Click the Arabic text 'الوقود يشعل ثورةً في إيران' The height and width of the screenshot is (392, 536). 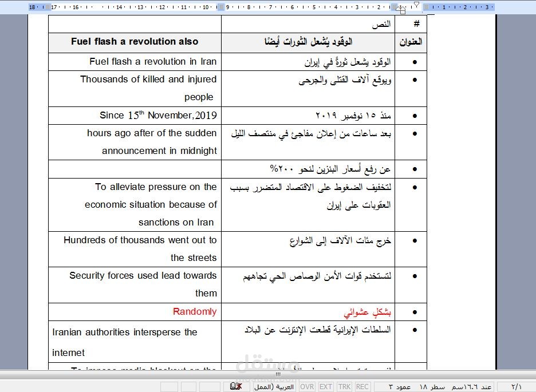point(347,62)
